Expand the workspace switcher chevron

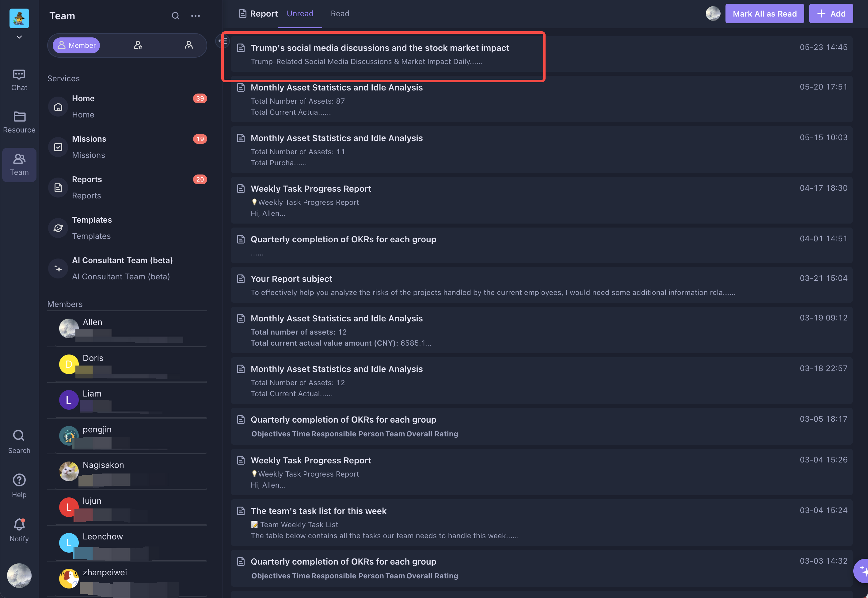coord(19,37)
